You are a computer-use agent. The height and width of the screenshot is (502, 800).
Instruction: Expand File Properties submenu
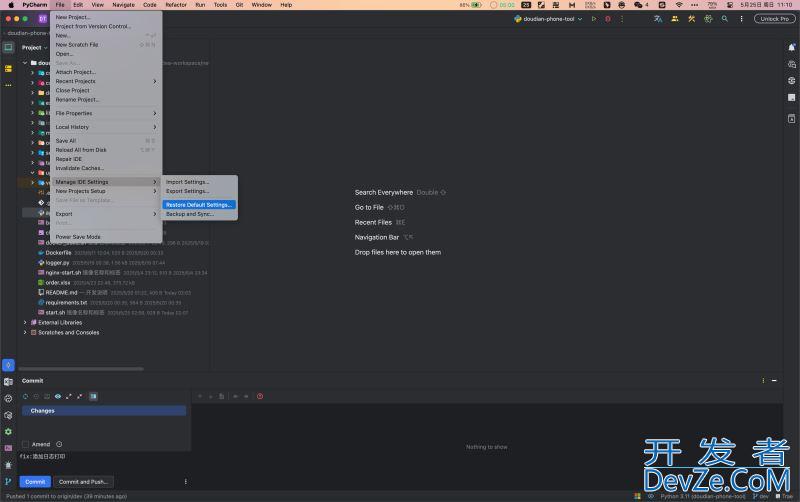click(x=106, y=113)
